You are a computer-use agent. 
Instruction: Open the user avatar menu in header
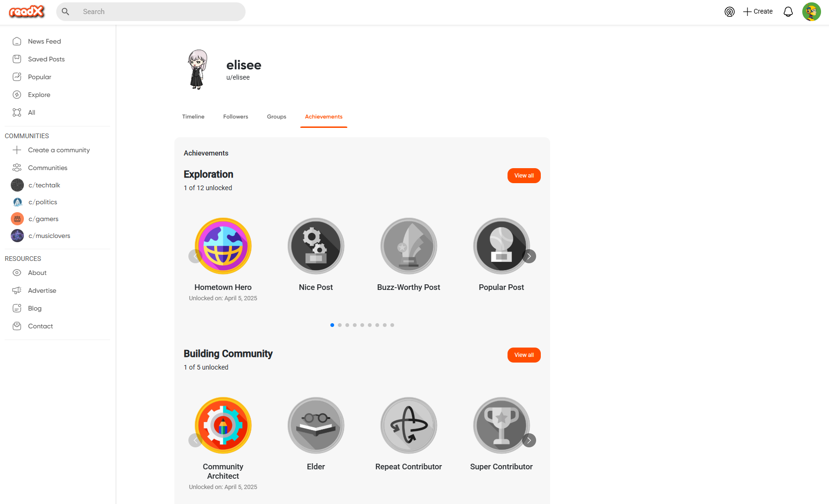812,12
